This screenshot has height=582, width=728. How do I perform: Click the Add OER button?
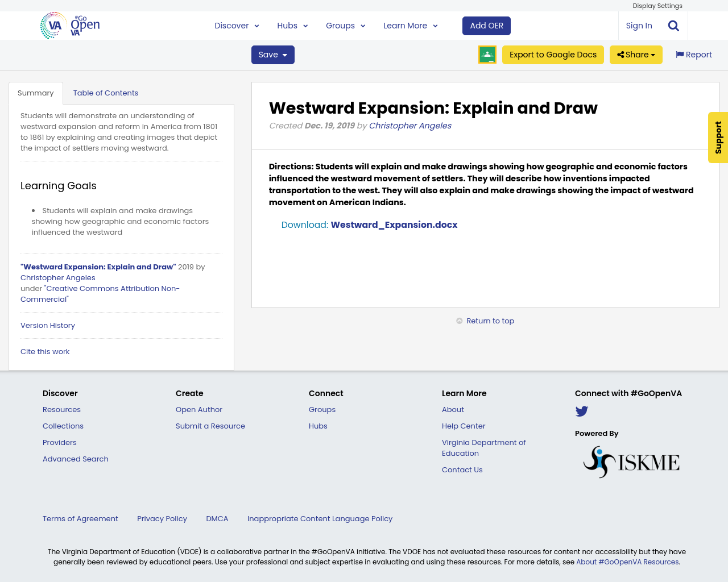[486, 25]
